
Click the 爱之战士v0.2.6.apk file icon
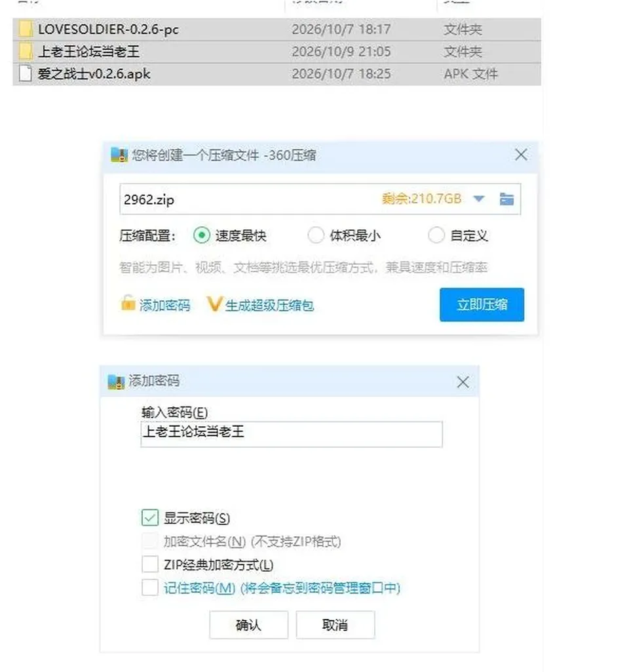(26, 73)
